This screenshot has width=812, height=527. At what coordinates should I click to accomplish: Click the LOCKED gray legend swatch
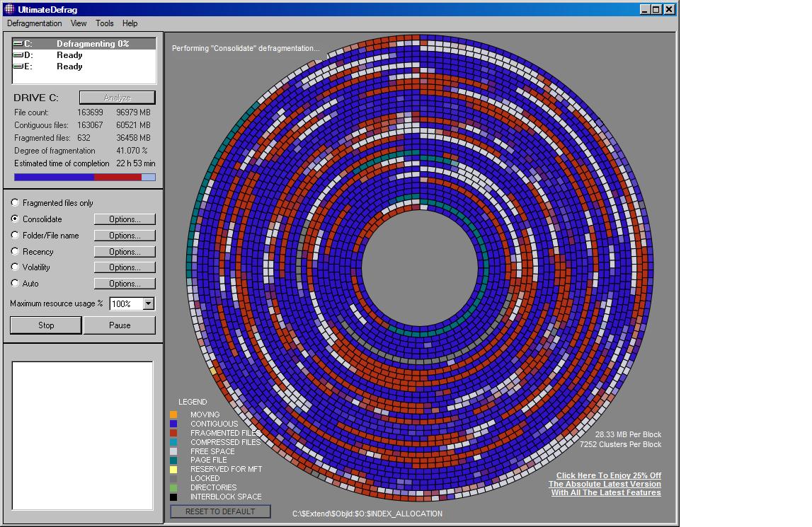173,479
